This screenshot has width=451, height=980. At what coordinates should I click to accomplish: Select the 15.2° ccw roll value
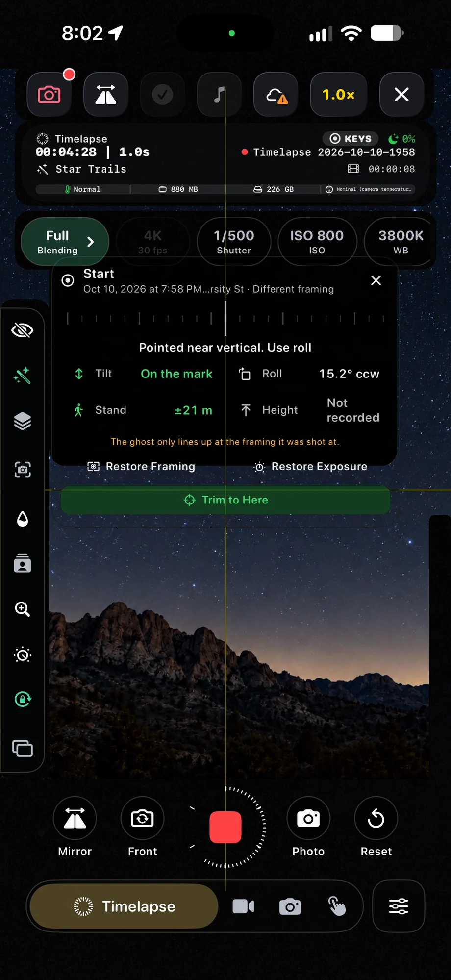click(349, 374)
